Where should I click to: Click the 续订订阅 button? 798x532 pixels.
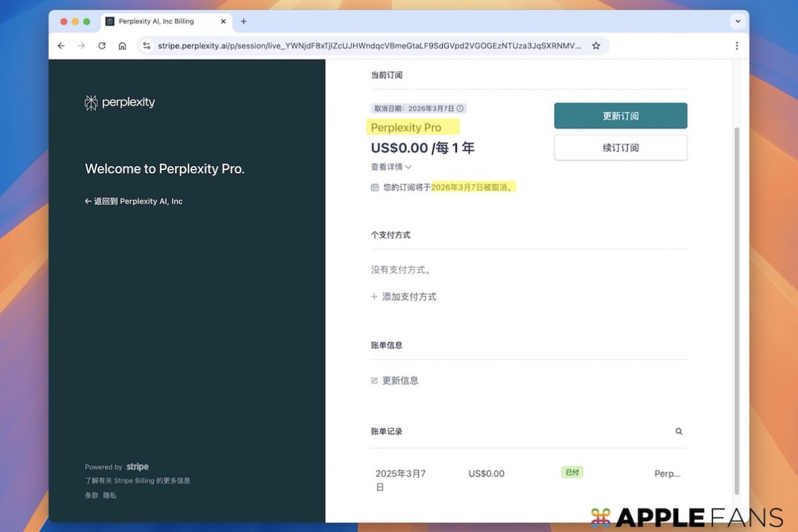tap(620, 147)
